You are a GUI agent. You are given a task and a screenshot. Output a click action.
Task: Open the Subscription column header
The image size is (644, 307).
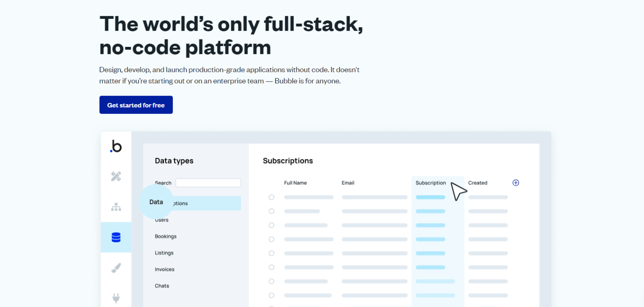(431, 183)
